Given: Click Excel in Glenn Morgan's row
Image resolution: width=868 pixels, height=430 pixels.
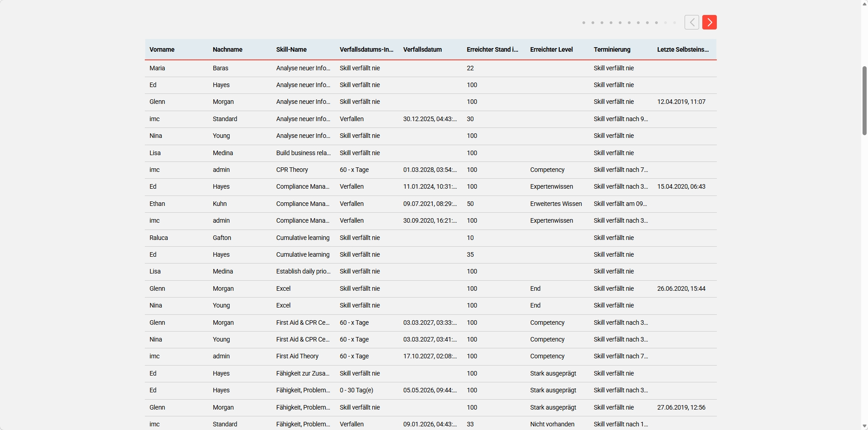Looking at the screenshot, I should (x=283, y=288).
